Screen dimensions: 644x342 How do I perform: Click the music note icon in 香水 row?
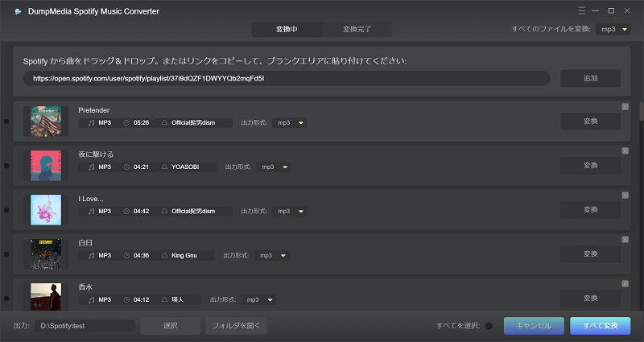pos(91,299)
